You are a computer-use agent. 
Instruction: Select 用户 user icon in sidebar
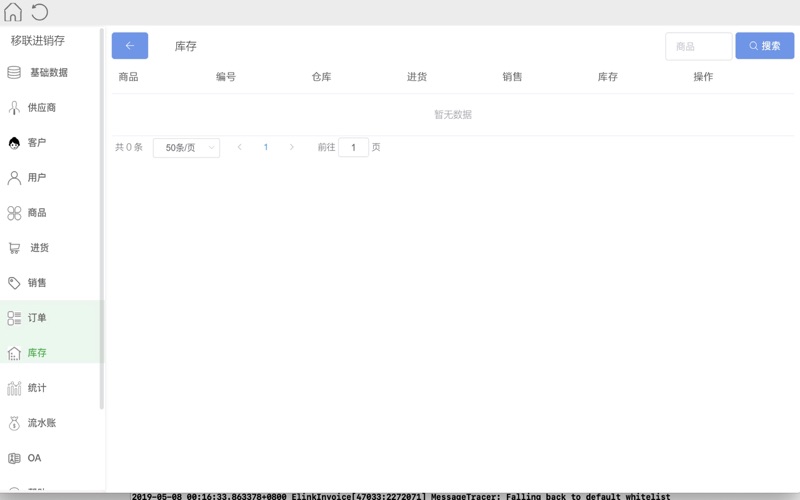point(14,178)
